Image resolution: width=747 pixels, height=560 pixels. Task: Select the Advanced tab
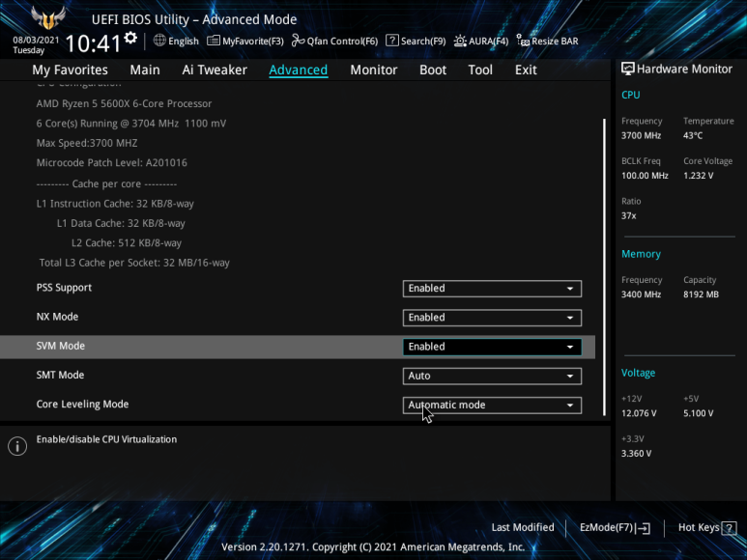point(299,70)
